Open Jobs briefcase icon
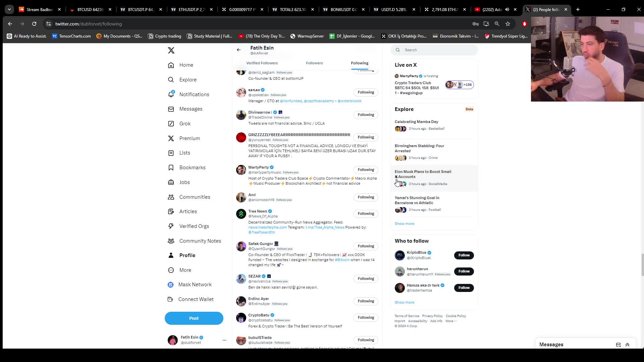644x362 pixels. [x=171, y=182]
